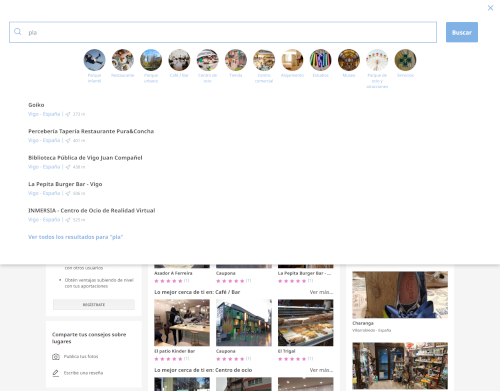Click the Buscar button
The width and height of the screenshot is (500, 391).
click(x=462, y=32)
